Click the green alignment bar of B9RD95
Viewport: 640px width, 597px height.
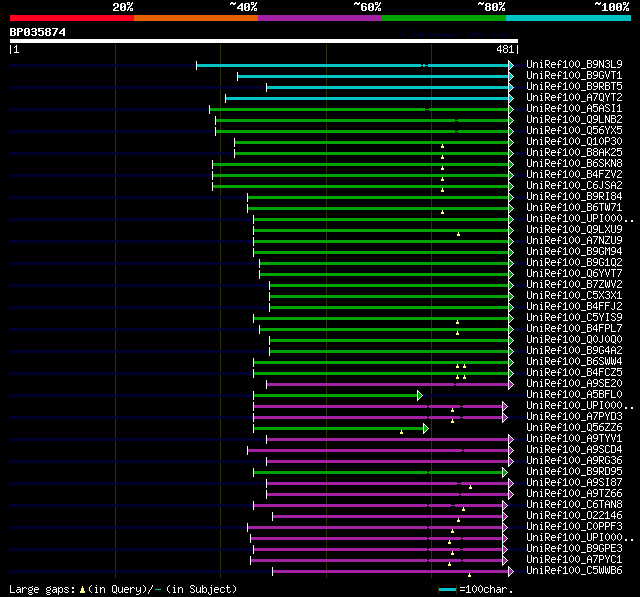(378, 473)
